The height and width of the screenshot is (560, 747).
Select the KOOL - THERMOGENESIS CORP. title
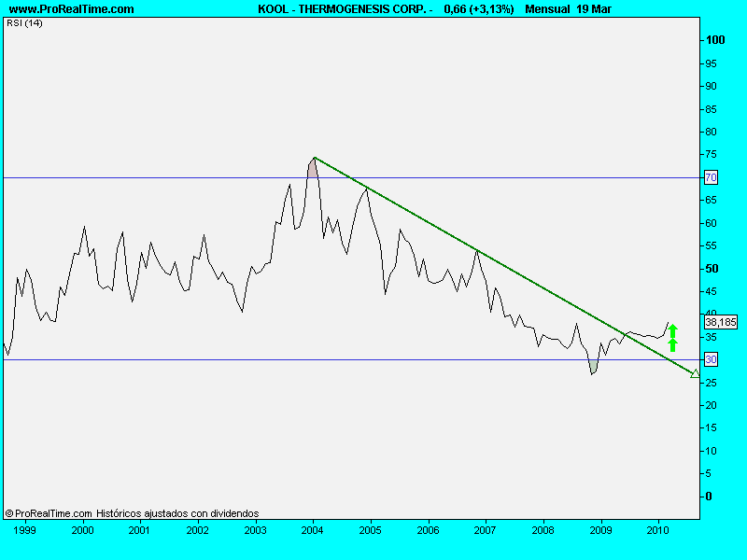point(342,9)
